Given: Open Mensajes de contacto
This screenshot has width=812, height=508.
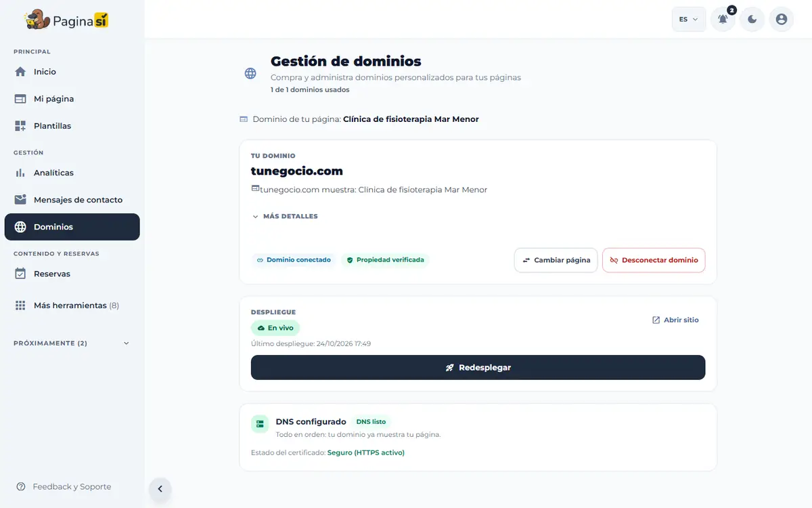Looking at the screenshot, I should pyautogui.click(x=72, y=200).
